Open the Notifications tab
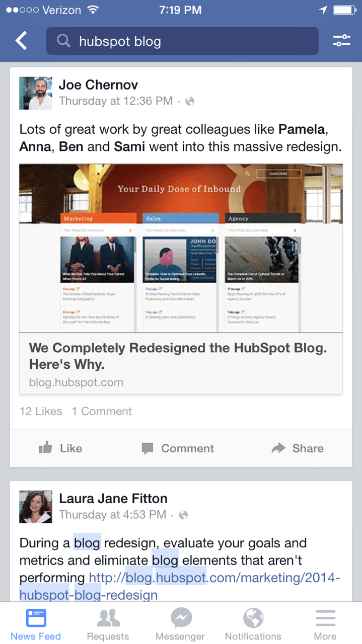Image resolution: width=362 pixels, height=644 pixels. (x=253, y=624)
